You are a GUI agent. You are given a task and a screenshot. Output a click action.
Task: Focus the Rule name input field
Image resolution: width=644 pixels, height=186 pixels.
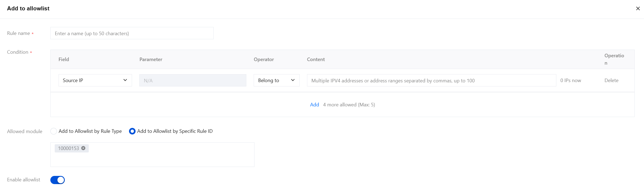132,33
